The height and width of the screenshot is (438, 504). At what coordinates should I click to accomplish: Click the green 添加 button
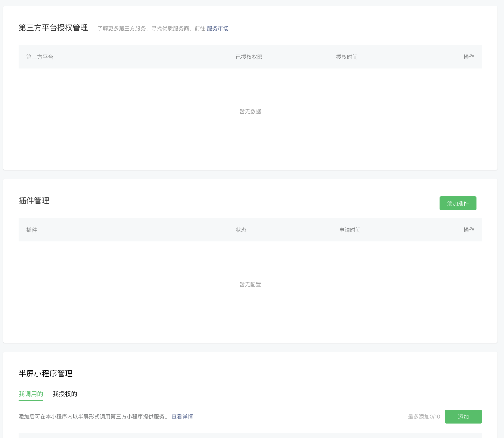click(463, 417)
